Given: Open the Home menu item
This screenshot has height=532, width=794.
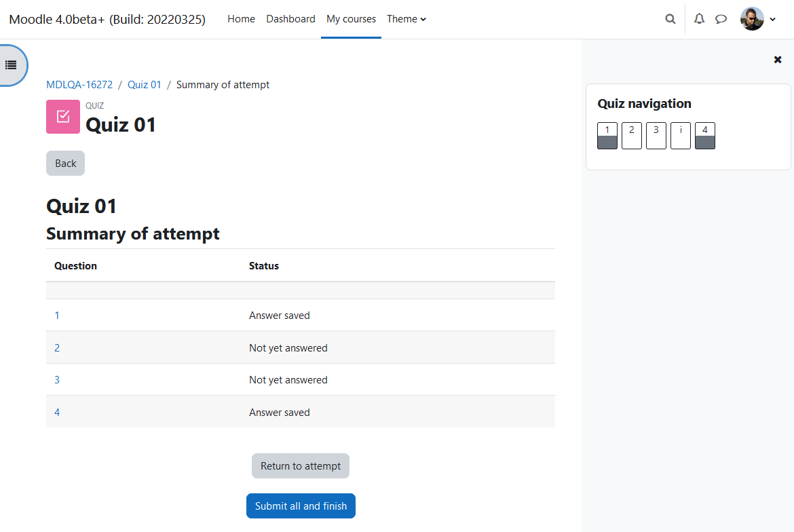Looking at the screenshot, I should point(241,19).
